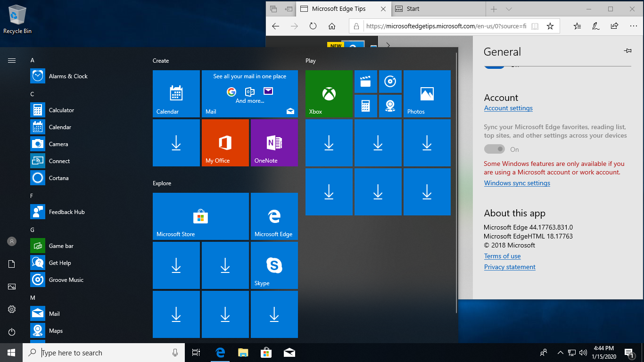Open the Movies & TV small tile
The height and width of the screenshot is (362, 644).
366,82
